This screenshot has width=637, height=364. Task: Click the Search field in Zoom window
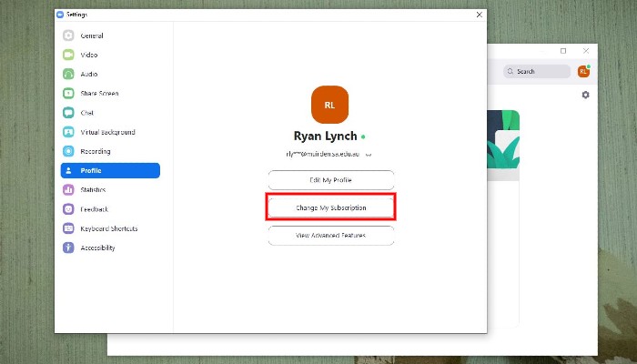pyautogui.click(x=537, y=71)
